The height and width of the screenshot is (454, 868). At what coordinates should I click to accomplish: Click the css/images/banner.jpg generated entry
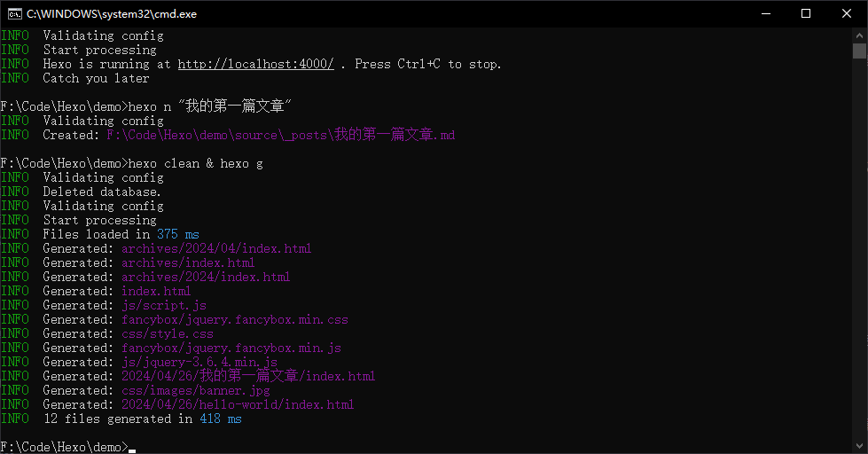coord(195,390)
